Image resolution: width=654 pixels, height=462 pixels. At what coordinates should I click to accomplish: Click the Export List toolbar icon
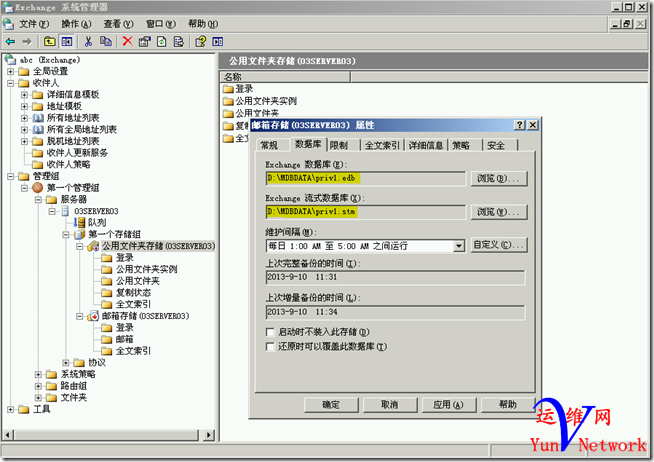[x=179, y=41]
